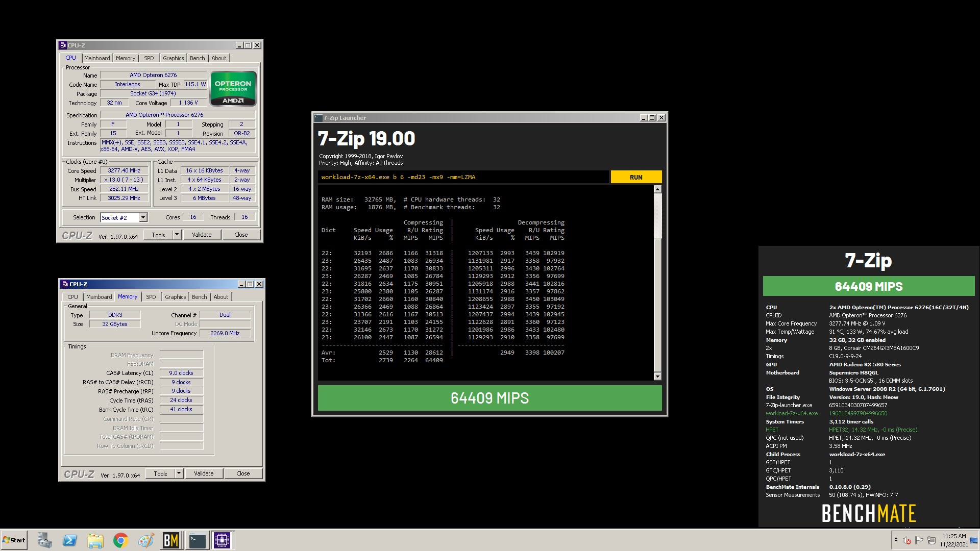Open the Windows Start menu
The image size is (980, 551).
tap(14, 540)
